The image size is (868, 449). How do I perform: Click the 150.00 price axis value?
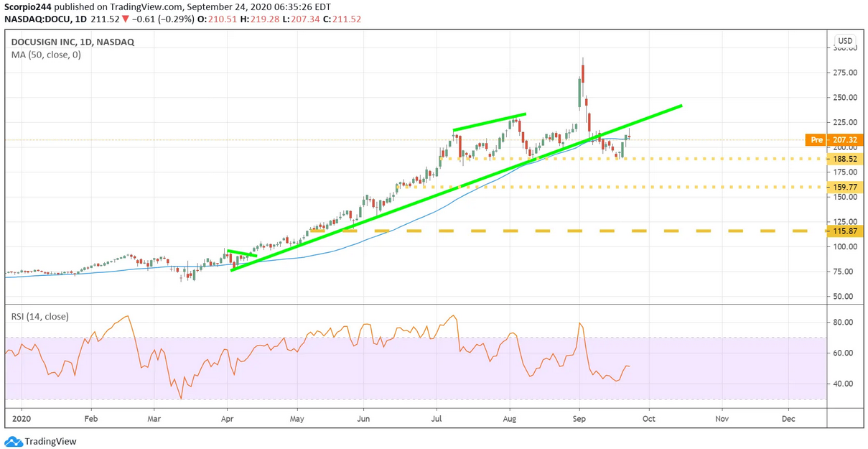click(845, 197)
